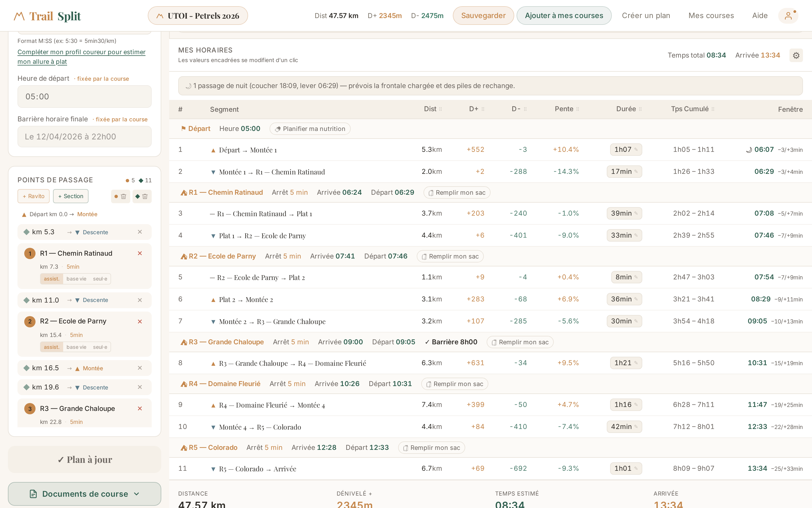This screenshot has height=508, width=812.
Task: Remove the R3 — Grande Chaloupe waypoint
Action: point(140,409)
